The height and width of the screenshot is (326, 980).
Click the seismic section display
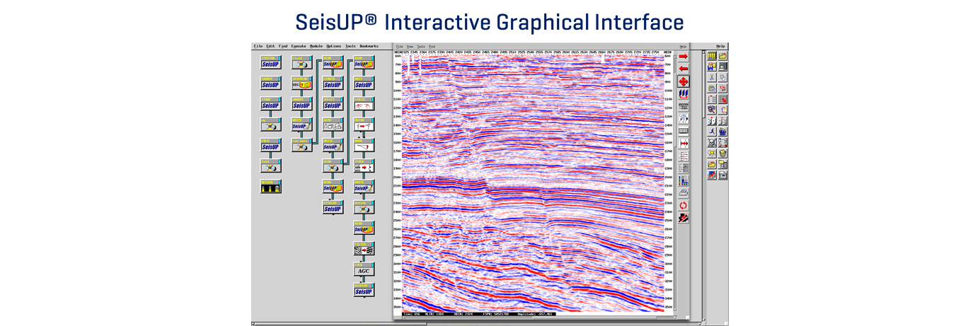point(531,182)
